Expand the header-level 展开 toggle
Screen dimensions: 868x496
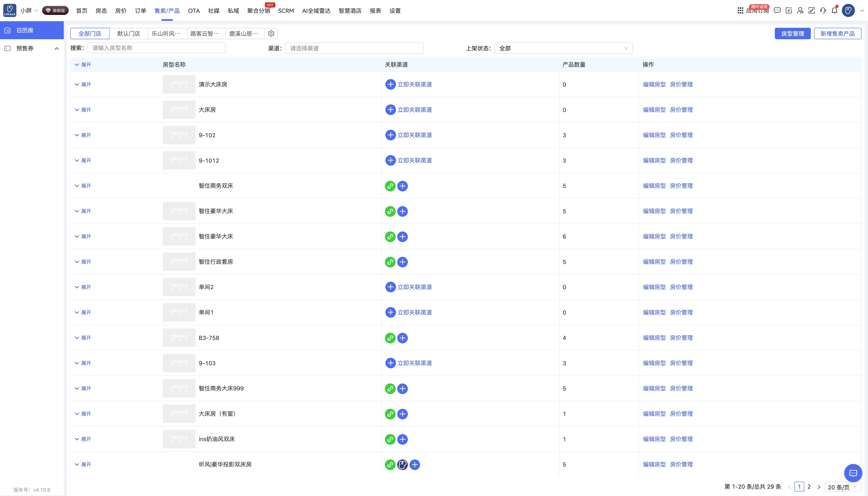(83, 65)
